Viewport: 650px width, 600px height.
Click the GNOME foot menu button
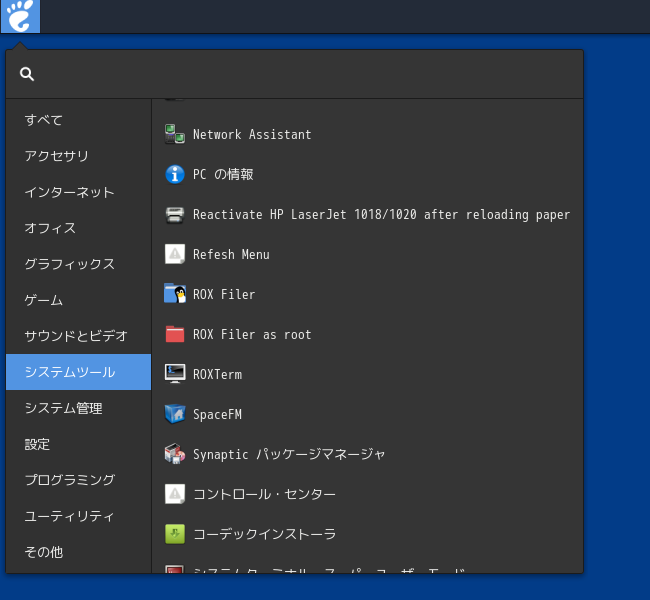20,16
